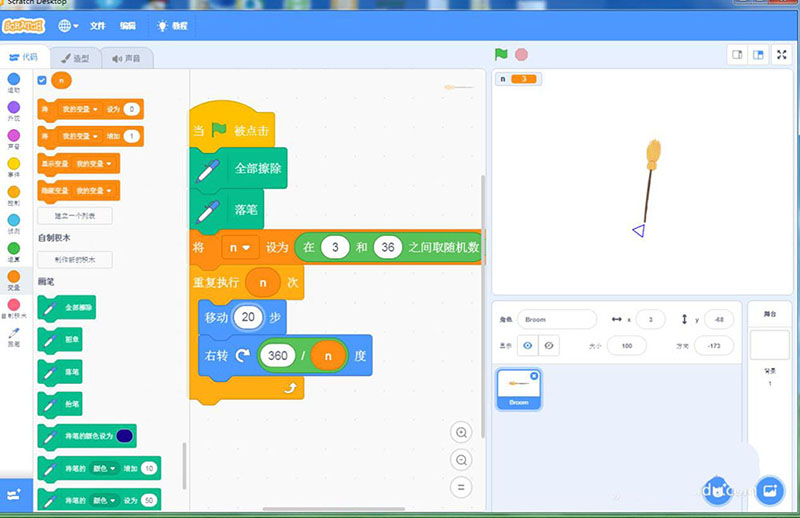Image resolution: width=800 pixels, height=518 pixels.
Task: Open the n dropdown in script's set block
Action: pos(239,248)
